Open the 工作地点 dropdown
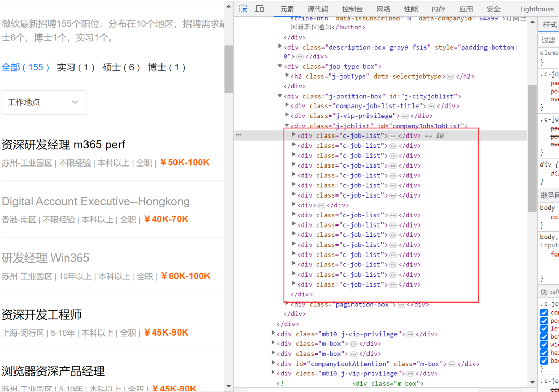The width and height of the screenshot is (559, 392). pos(45,102)
